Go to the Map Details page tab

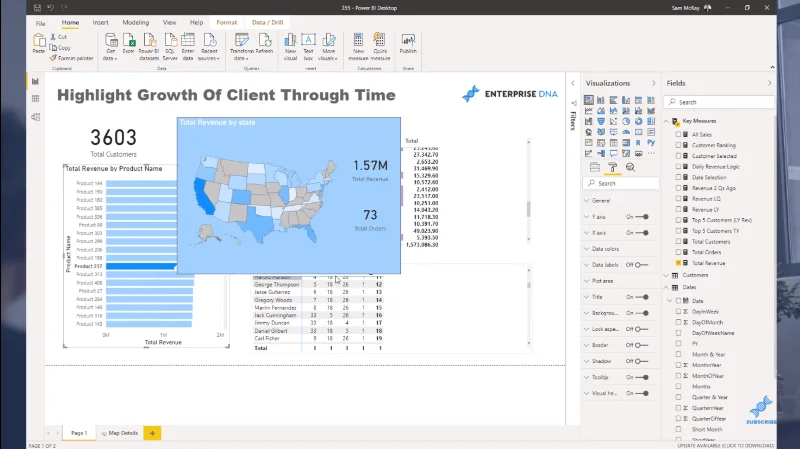119,433
